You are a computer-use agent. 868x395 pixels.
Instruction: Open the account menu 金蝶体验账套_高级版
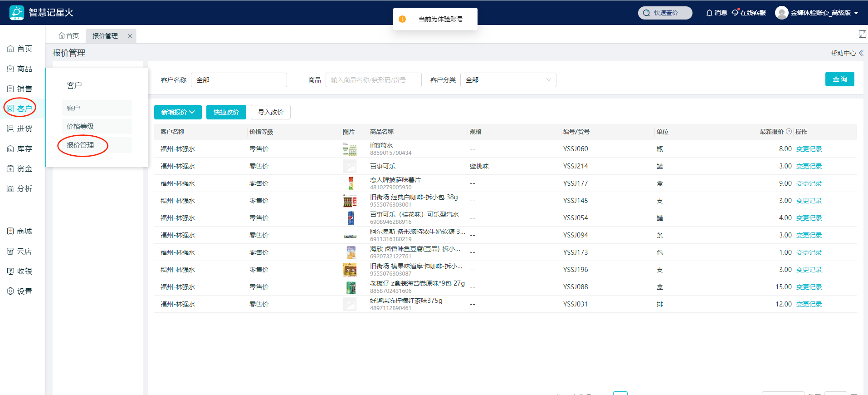[824, 13]
